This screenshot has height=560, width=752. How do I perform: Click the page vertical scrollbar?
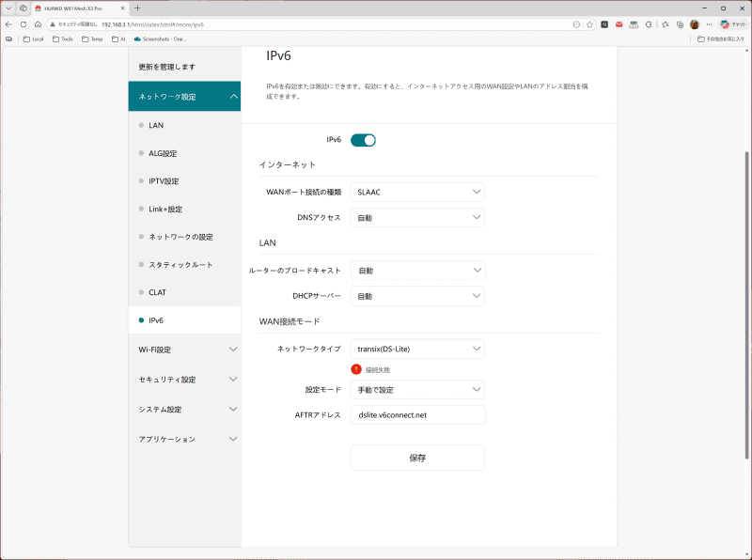(746, 305)
